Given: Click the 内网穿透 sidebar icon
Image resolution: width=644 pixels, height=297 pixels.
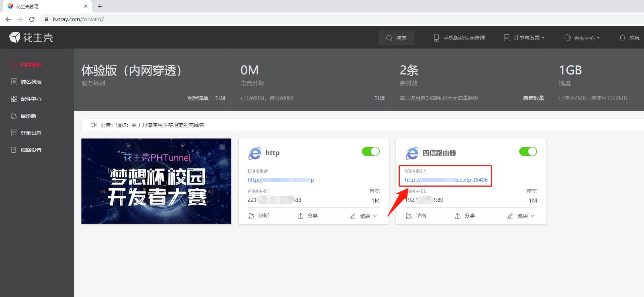Looking at the screenshot, I should pos(14,64).
